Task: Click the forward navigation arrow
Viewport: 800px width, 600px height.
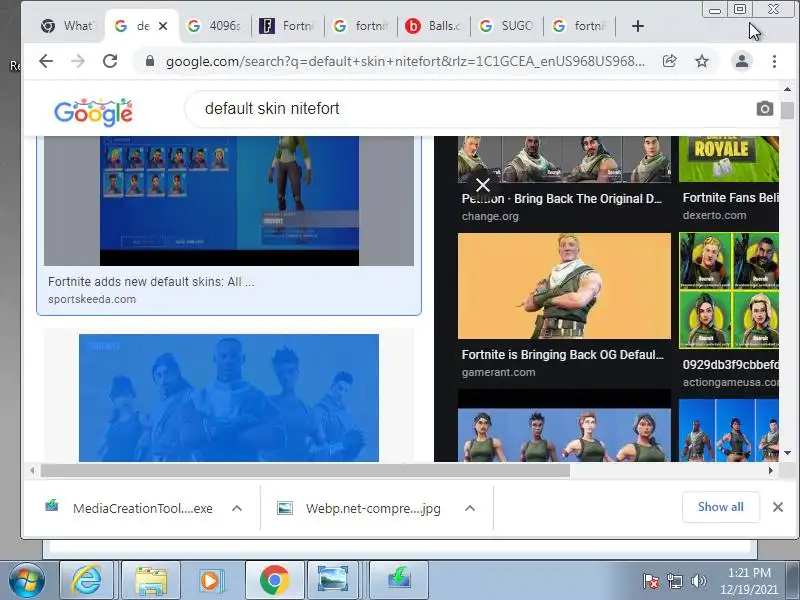Action: click(78, 61)
